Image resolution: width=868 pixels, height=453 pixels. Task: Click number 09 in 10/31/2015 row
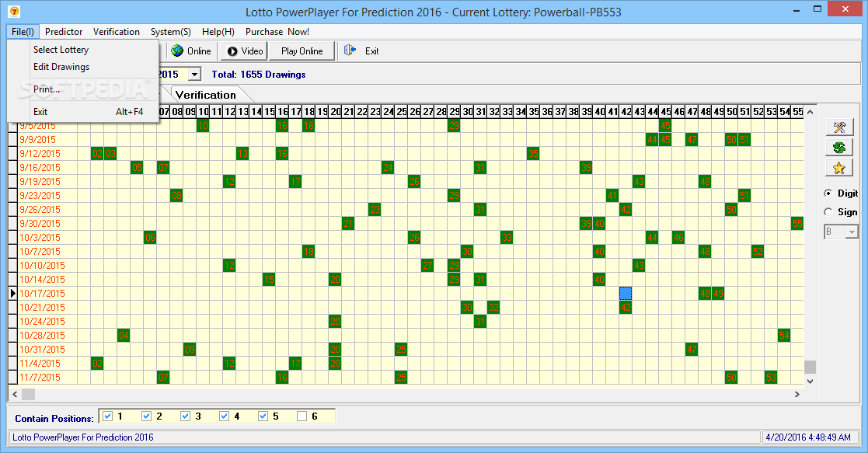(x=190, y=349)
